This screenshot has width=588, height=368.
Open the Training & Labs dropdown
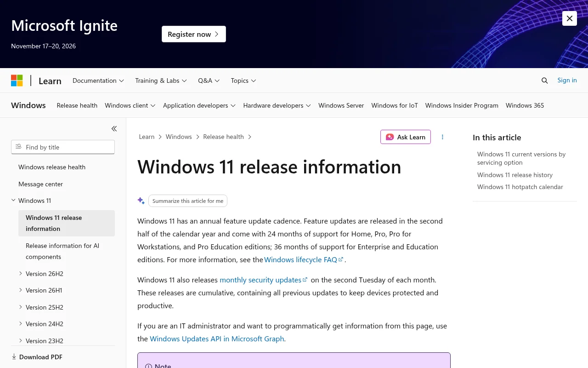(161, 80)
